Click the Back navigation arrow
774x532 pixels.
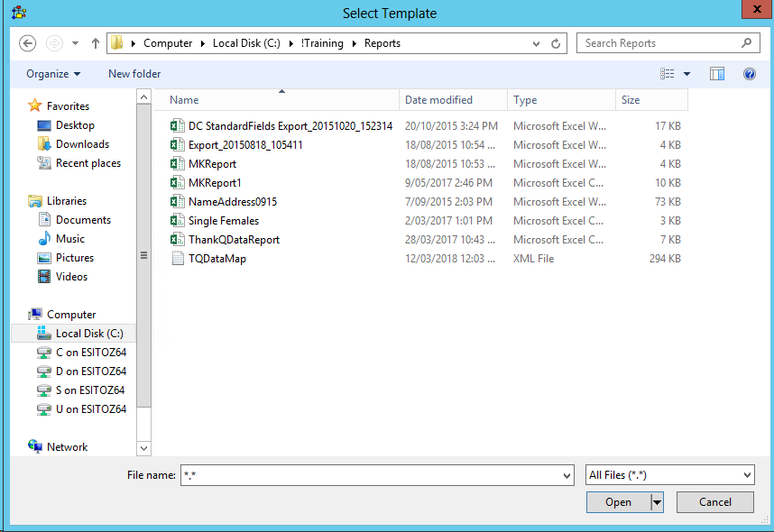(28, 43)
